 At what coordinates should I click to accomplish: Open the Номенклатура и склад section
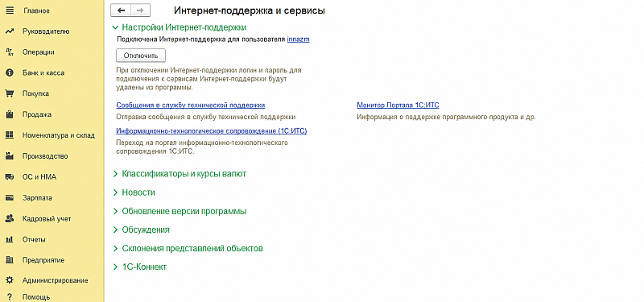(59, 135)
